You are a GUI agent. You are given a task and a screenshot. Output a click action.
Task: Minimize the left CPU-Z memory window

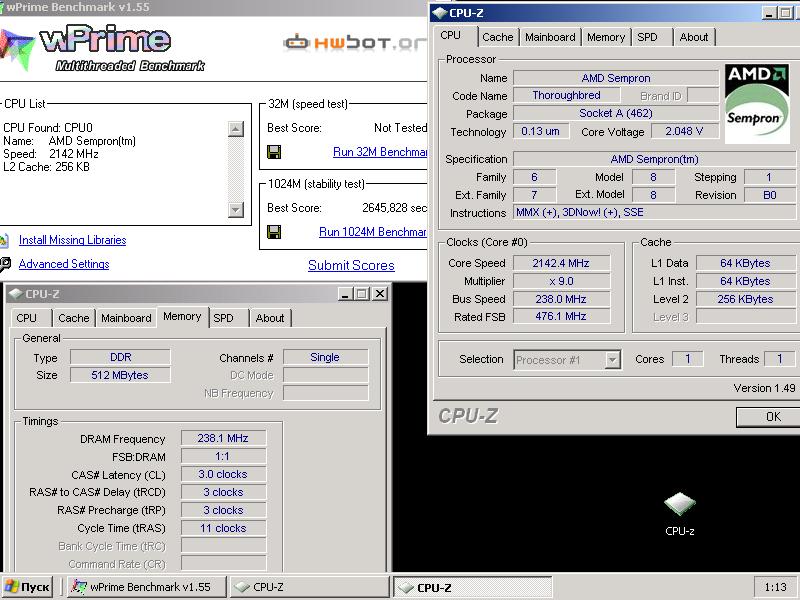coord(345,294)
